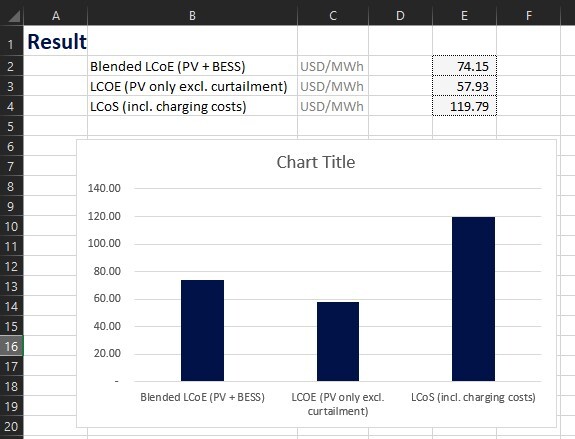575x439 pixels.
Task: Click the 40.00 axis label
Action: 107,326
